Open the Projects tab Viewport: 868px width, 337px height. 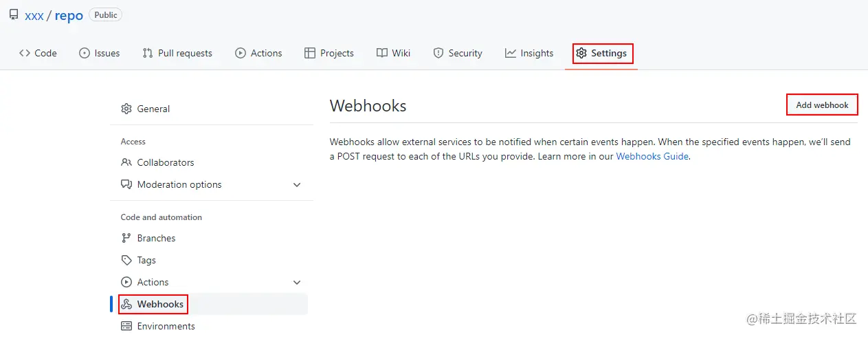pos(329,53)
